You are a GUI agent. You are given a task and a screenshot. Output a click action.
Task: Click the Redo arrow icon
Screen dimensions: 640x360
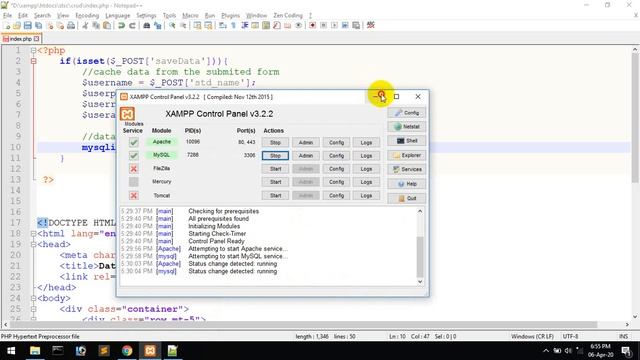pyautogui.click(x=132, y=25)
